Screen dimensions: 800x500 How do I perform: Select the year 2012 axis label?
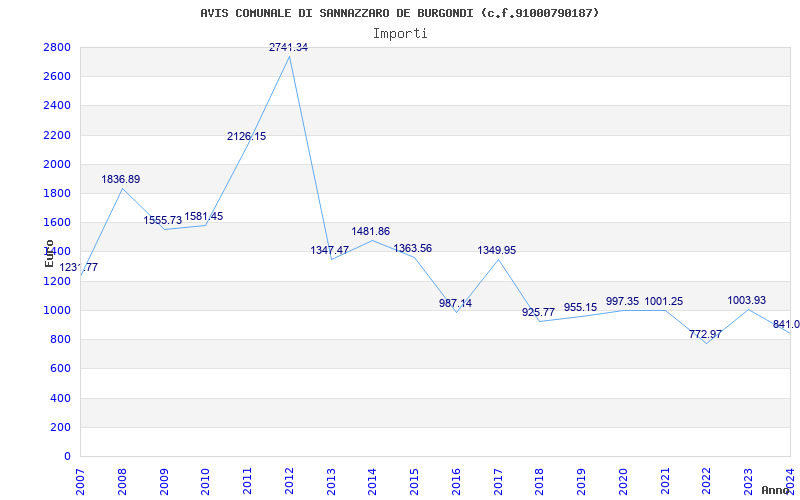289,482
